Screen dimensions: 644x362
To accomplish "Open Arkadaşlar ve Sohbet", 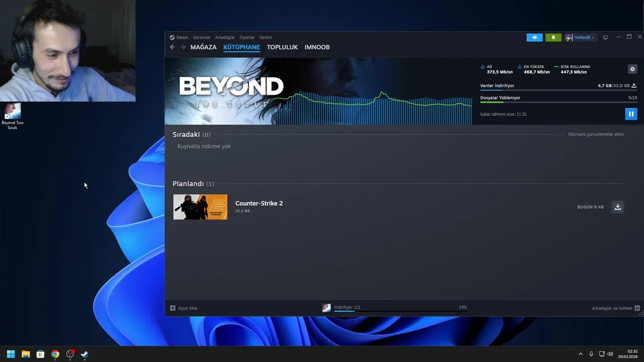I will coord(612,308).
